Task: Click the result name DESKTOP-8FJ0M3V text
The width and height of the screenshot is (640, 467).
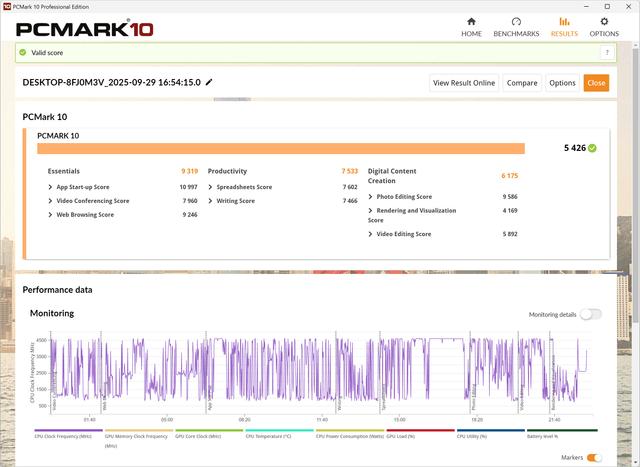Action: point(111,82)
